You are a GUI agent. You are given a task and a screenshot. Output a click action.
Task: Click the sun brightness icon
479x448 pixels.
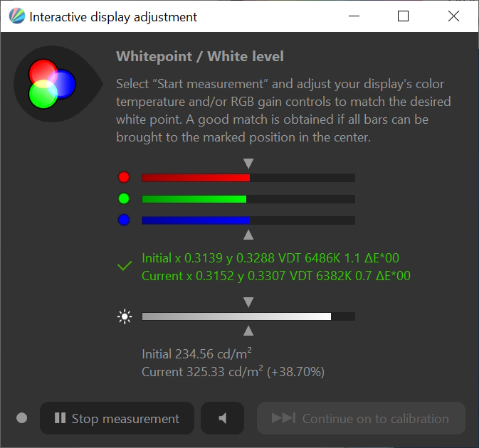125,316
